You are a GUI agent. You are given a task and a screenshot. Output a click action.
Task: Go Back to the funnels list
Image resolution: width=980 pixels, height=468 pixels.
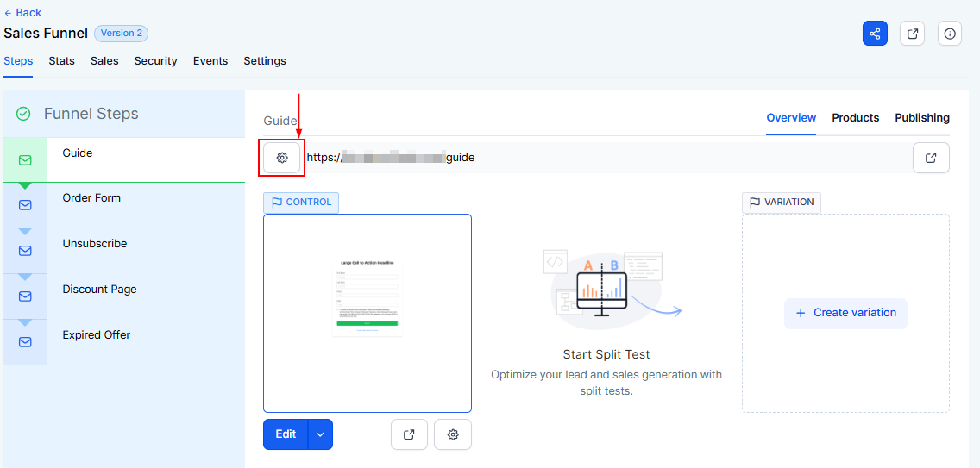(x=22, y=12)
